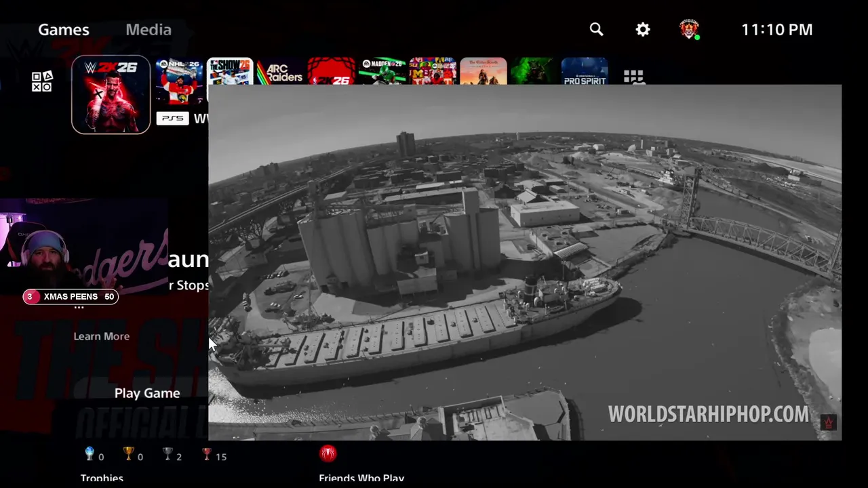868x488 pixels.
Task: Click the bronze trophy count icon
Action: (x=207, y=454)
